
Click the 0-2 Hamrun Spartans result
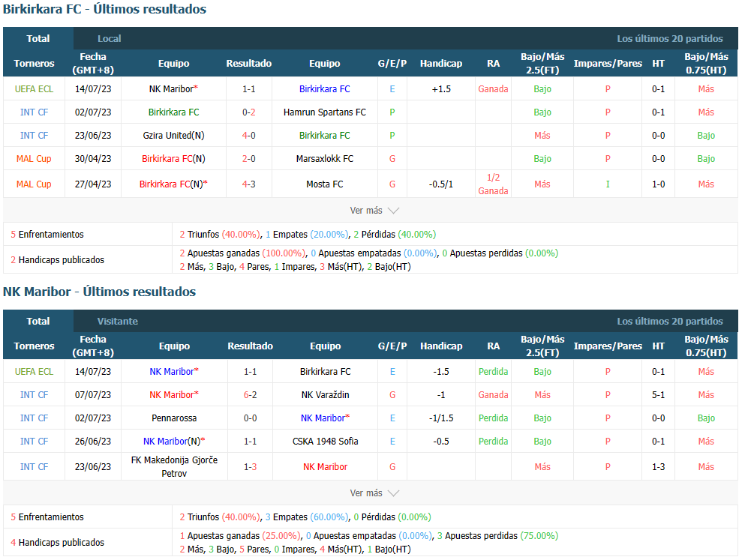(249, 112)
